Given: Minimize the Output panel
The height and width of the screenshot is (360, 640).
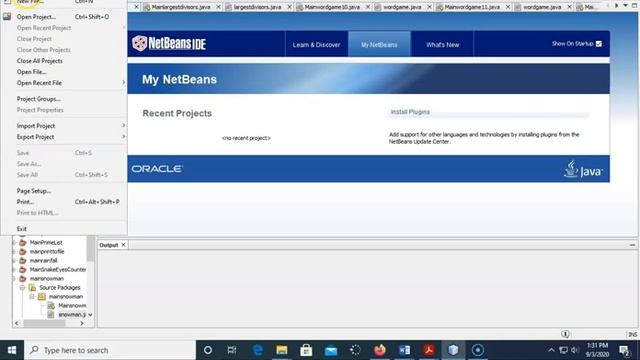Looking at the screenshot, I should 632,245.
